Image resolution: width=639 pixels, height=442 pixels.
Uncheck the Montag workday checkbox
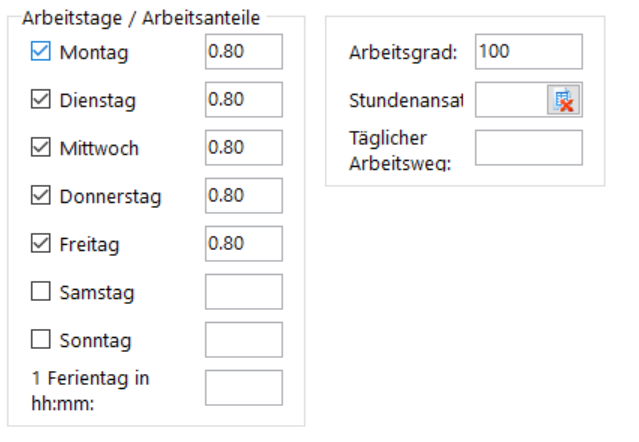pyautogui.click(x=41, y=52)
